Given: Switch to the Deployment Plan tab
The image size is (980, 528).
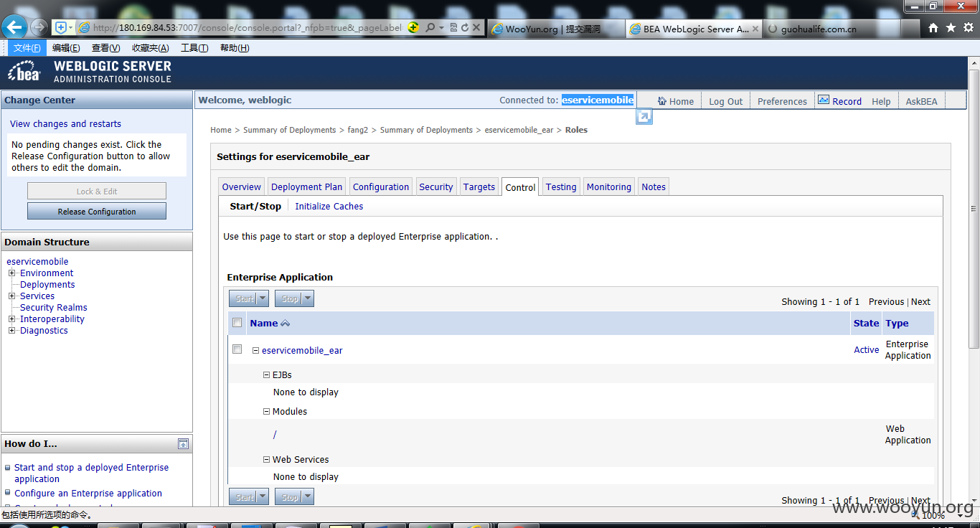Looking at the screenshot, I should (x=307, y=187).
